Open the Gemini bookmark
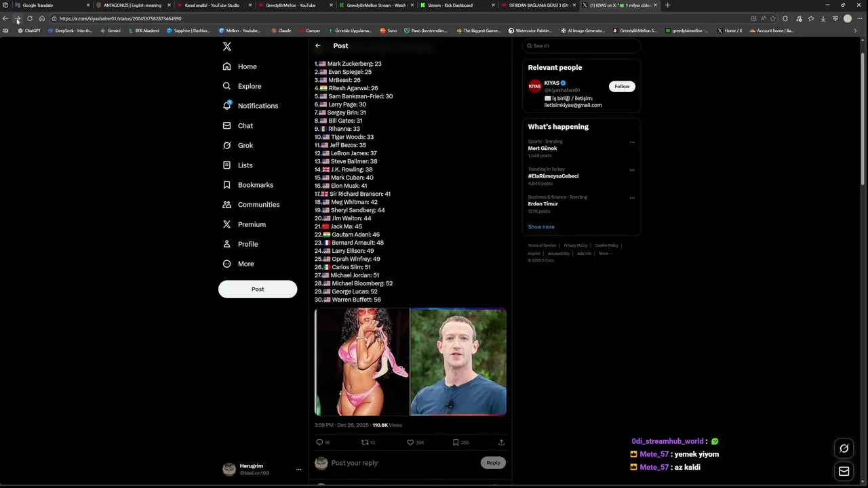868x488 pixels. coord(109,30)
